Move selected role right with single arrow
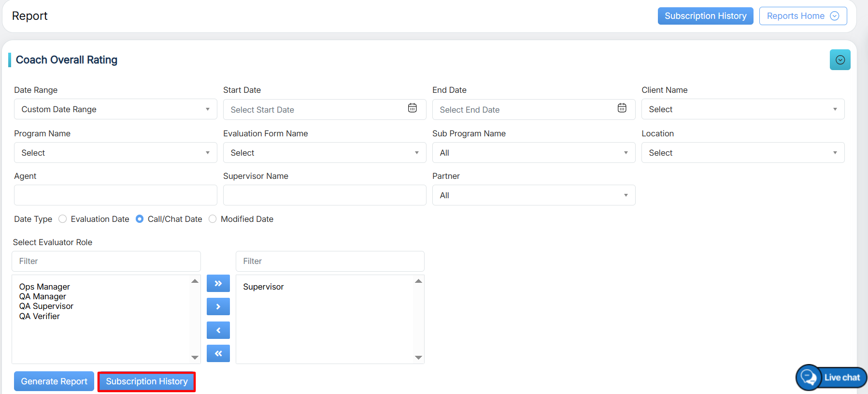 click(x=218, y=306)
